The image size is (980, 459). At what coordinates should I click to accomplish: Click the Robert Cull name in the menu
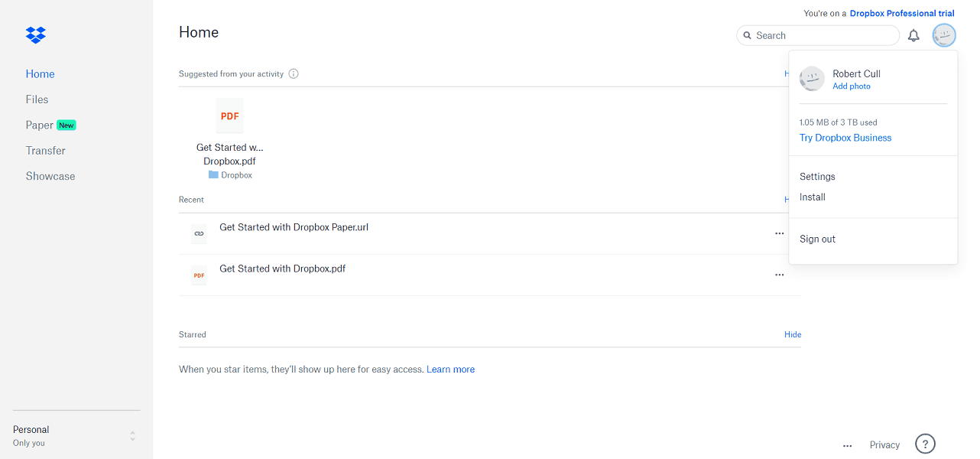point(856,74)
